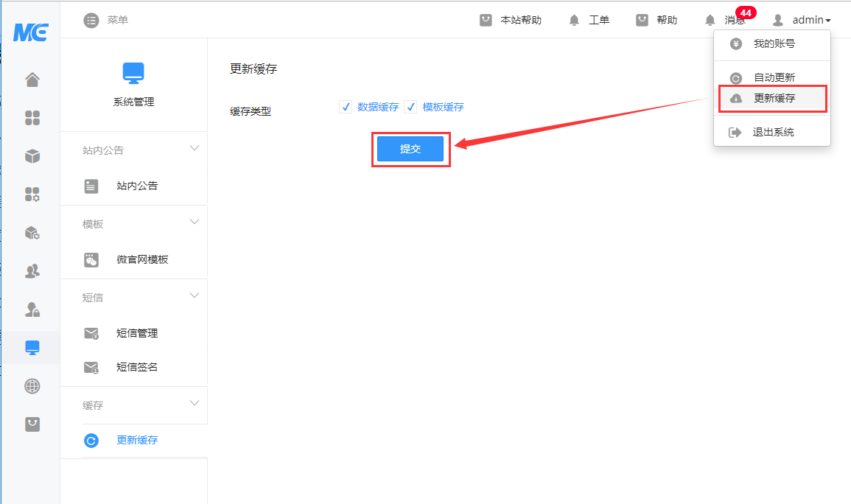
Task: Select 更新缓存 in the admin dropdown menu
Action: click(x=773, y=98)
